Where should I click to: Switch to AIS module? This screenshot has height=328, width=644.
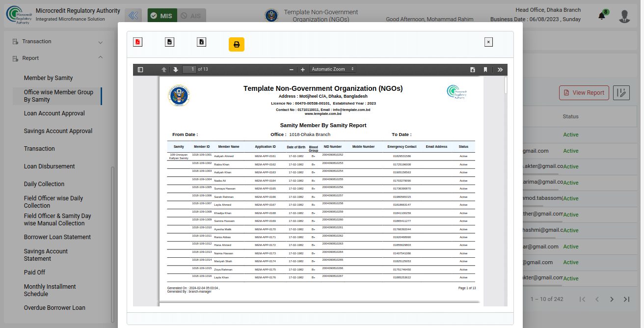[191, 16]
